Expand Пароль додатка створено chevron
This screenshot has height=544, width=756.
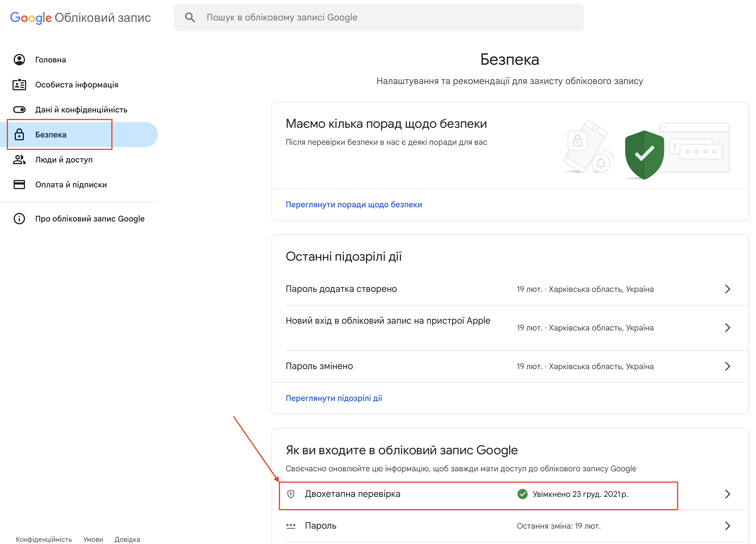tap(727, 289)
